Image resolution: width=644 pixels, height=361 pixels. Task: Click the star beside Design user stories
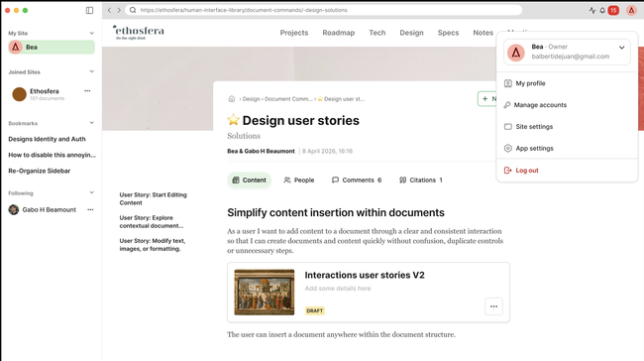[233, 120]
